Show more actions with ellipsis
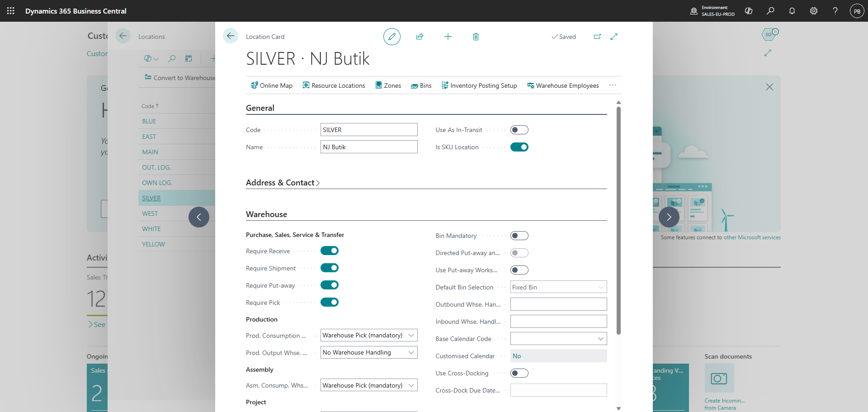The height and width of the screenshot is (412, 868). point(613,85)
